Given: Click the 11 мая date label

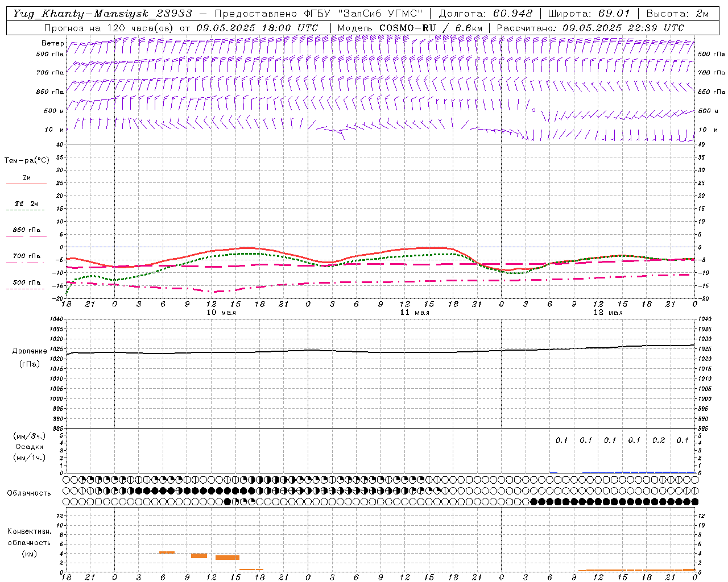Looking at the screenshot, I should [x=415, y=313].
